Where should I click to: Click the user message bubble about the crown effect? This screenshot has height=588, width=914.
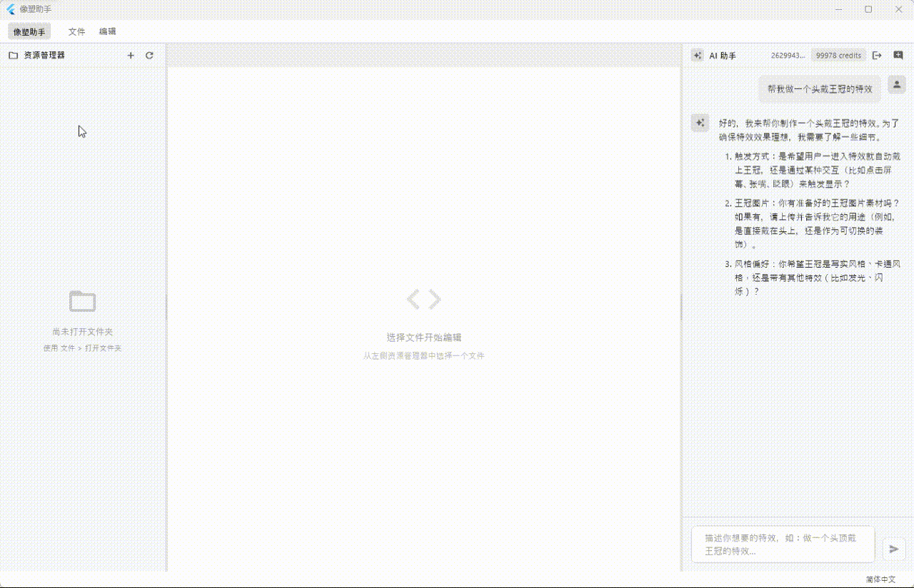click(820, 89)
